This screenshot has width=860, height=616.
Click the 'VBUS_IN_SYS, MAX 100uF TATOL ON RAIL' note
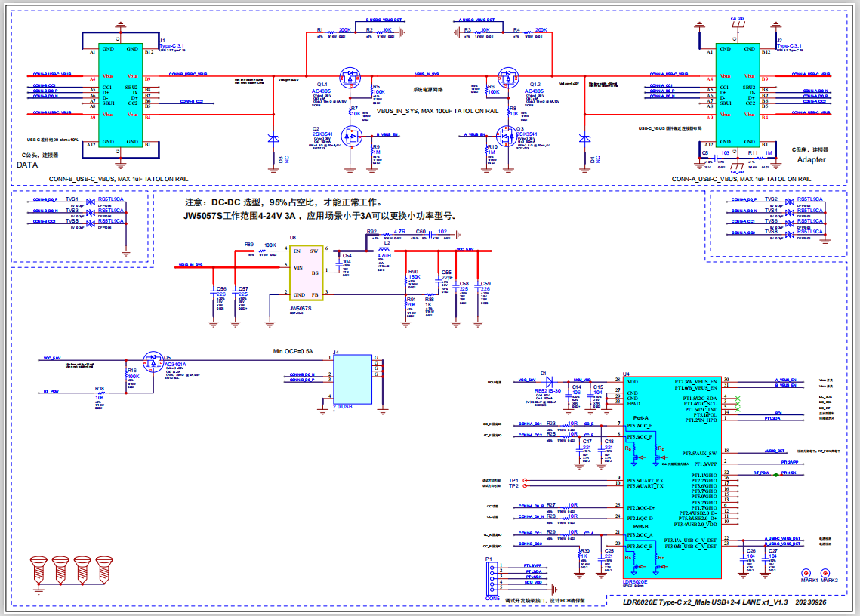437,112
